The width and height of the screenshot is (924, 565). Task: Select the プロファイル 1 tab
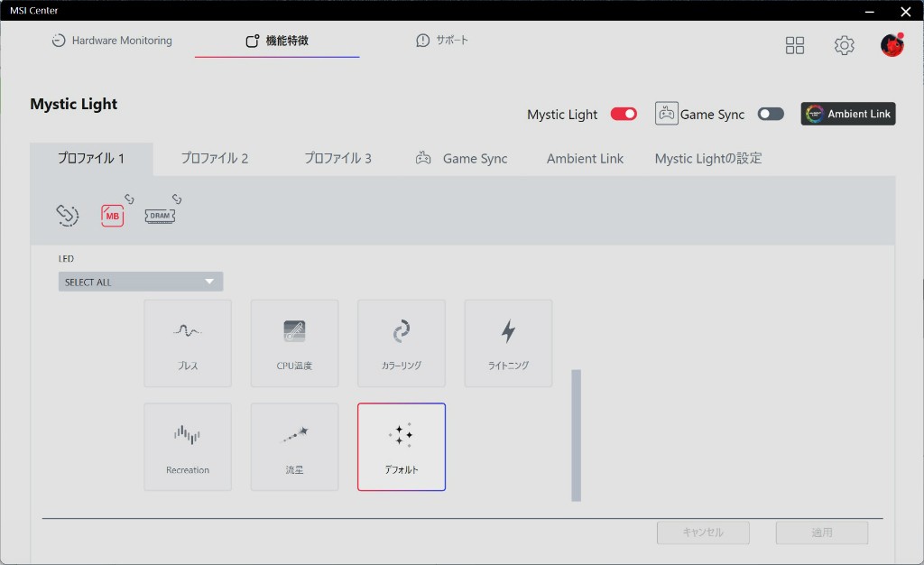click(91, 159)
